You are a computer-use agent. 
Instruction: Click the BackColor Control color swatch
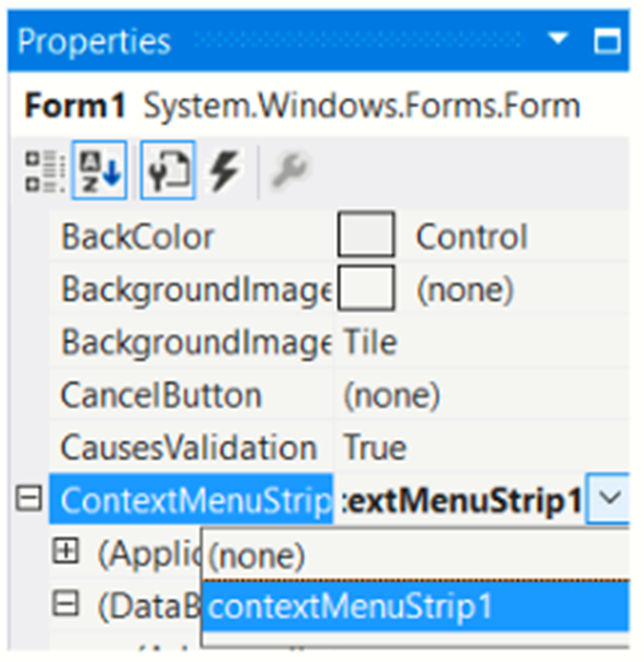click(365, 236)
